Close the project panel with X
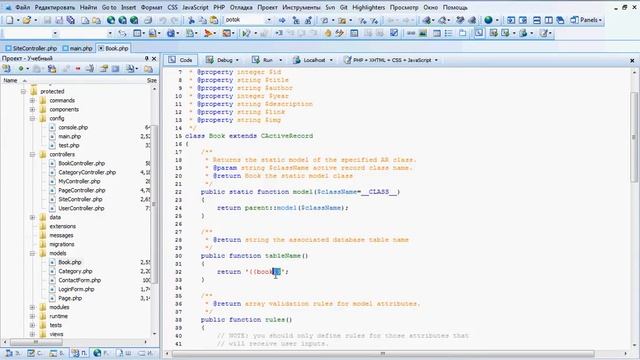Viewport: 640px width, 360px height. click(x=154, y=59)
